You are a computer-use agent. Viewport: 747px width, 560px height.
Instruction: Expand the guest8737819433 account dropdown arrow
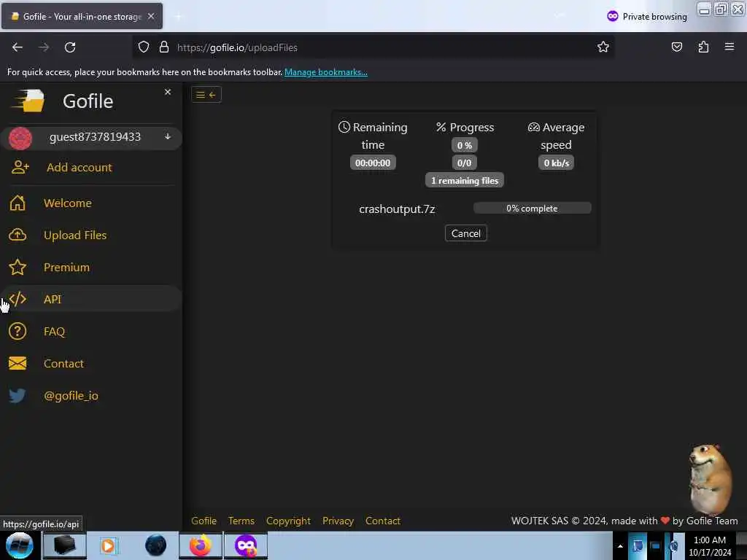click(168, 136)
